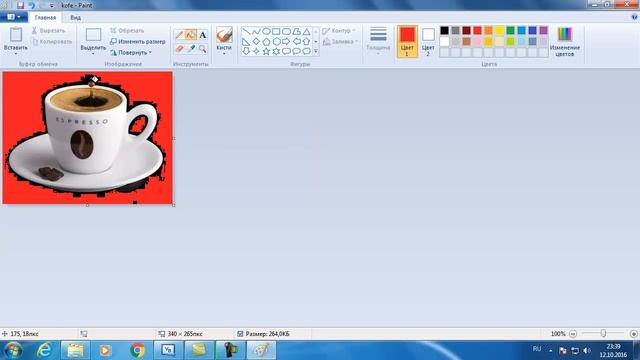Screen dimensions: 640x360
Task: Click the zoom in plus button
Action: pyautogui.click(x=633, y=334)
